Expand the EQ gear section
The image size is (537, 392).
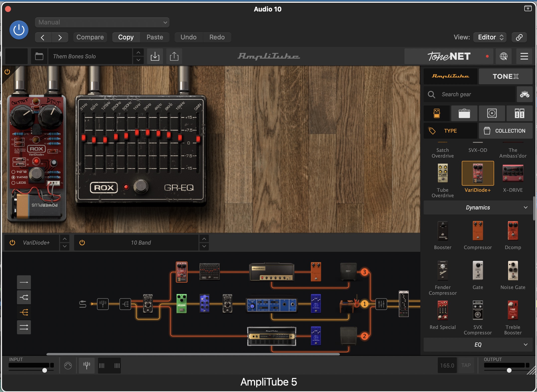tap(478, 345)
